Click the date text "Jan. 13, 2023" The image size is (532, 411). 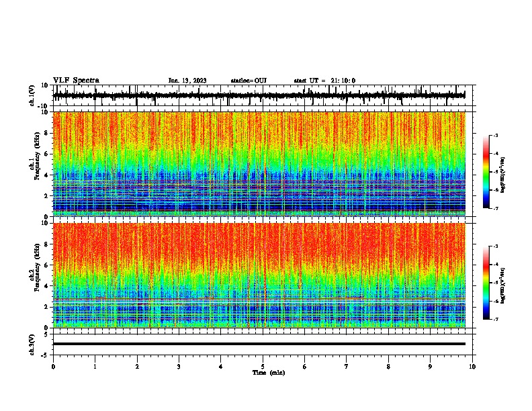click(187, 81)
